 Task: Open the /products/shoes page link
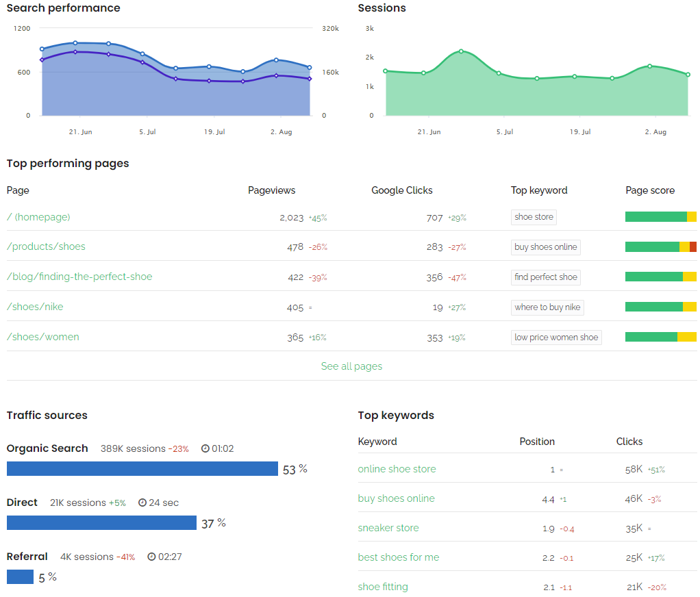coord(46,246)
